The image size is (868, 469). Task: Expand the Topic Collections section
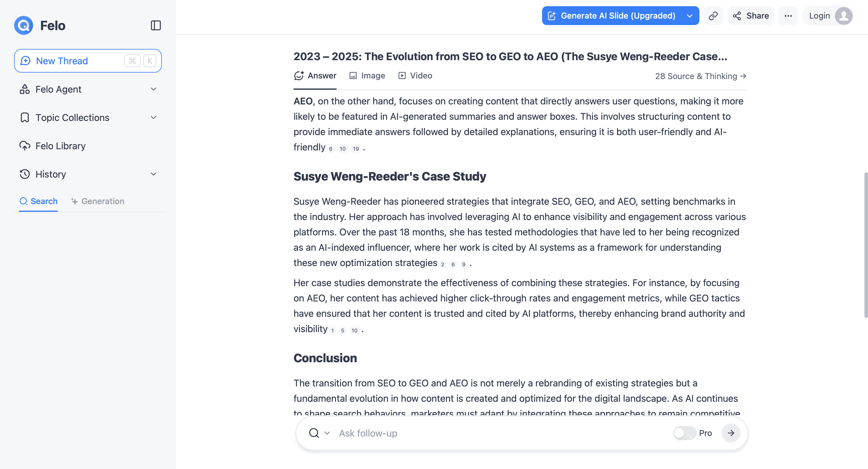point(153,117)
